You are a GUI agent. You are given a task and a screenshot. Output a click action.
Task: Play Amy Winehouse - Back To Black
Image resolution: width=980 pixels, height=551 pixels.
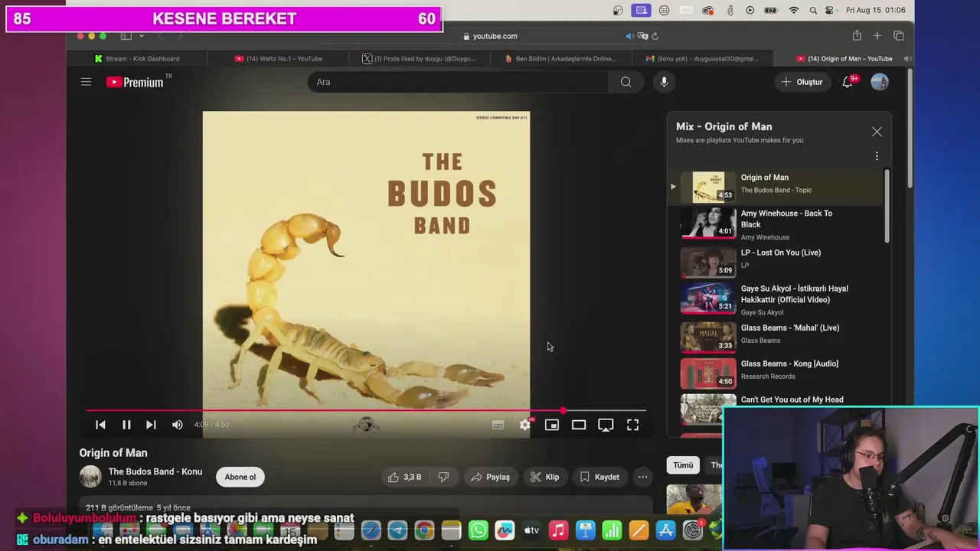coord(776,224)
